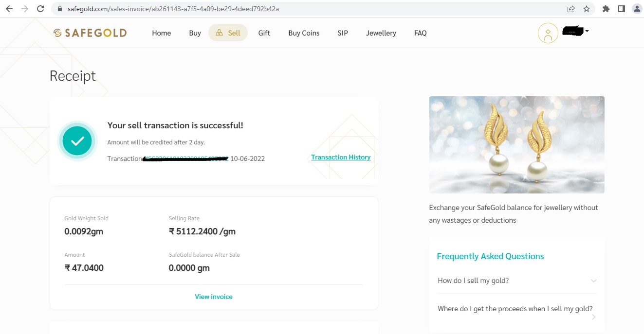Go to the Jewellery section
644x334 pixels.
pyautogui.click(x=381, y=33)
